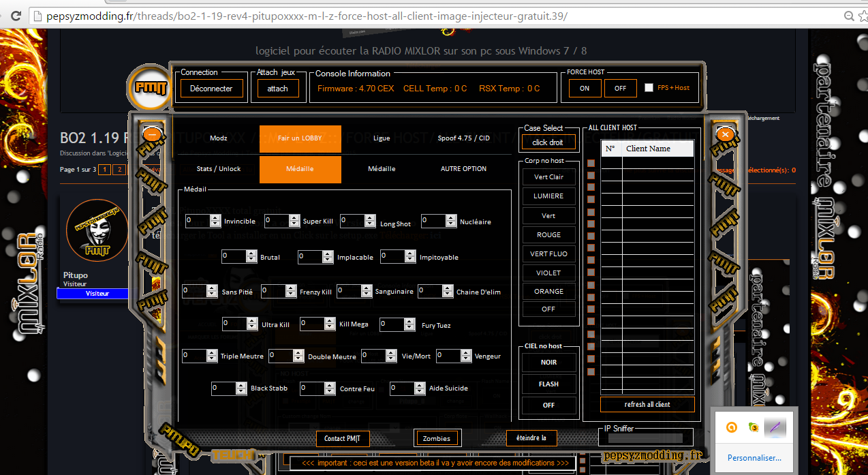868x475 pixels.
Task: Choose the ORANGE body color
Action: point(549,292)
